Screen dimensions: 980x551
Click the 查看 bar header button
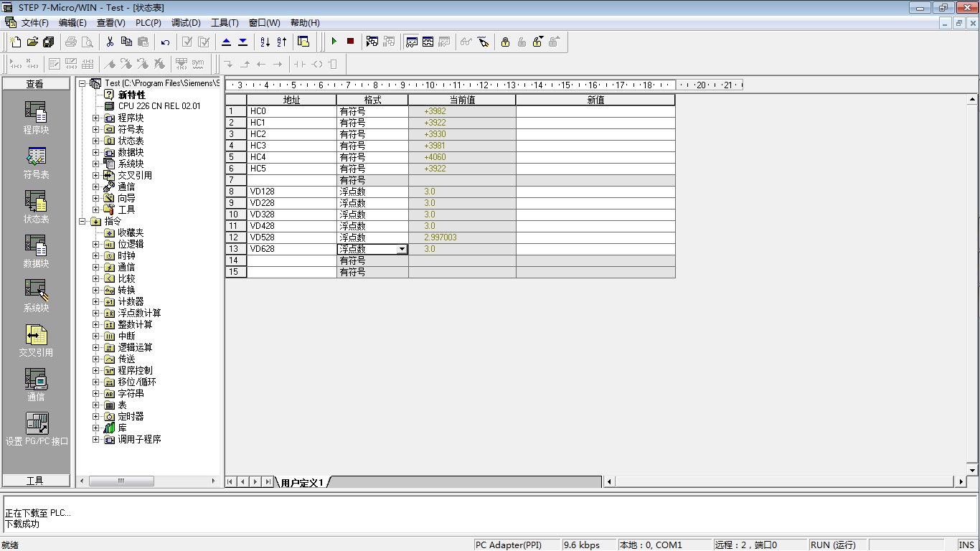click(35, 84)
